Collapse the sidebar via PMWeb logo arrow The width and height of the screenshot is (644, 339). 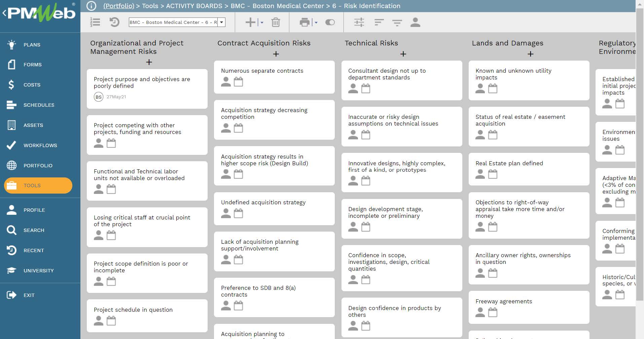(x=4, y=13)
